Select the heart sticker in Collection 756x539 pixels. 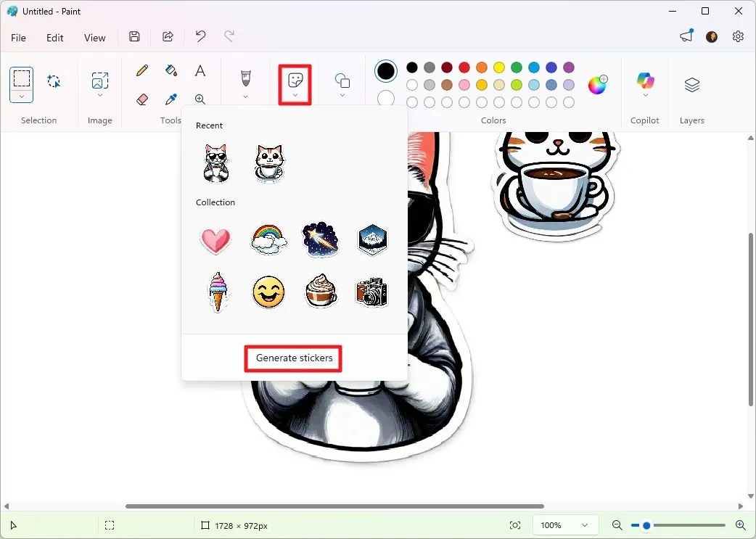[215, 240]
